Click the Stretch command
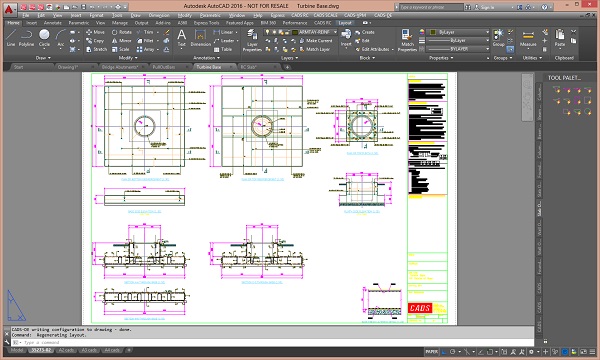600x360 pixels. [96, 49]
